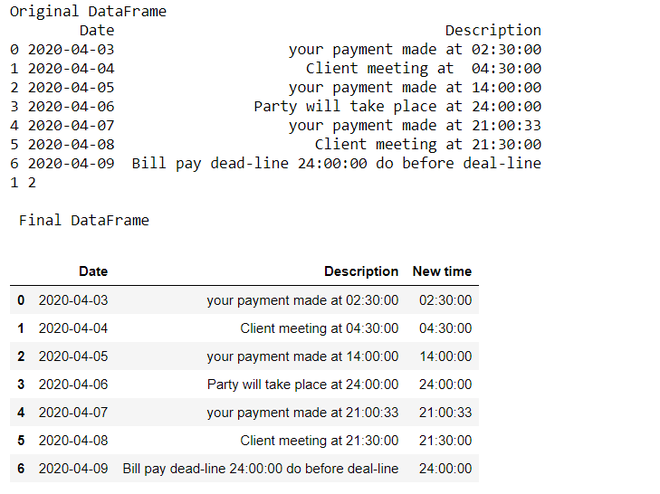Image resolution: width=660 pixels, height=494 pixels.
Task: Click the 'Original DataFrame' heading text
Action: click(88, 12)
